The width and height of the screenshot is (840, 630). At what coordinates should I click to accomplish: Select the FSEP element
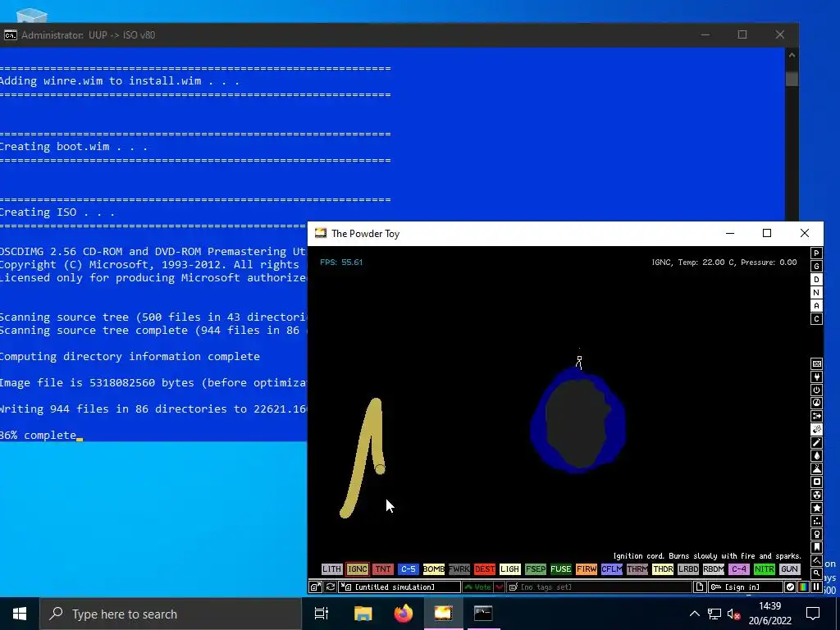coord(535,569)
